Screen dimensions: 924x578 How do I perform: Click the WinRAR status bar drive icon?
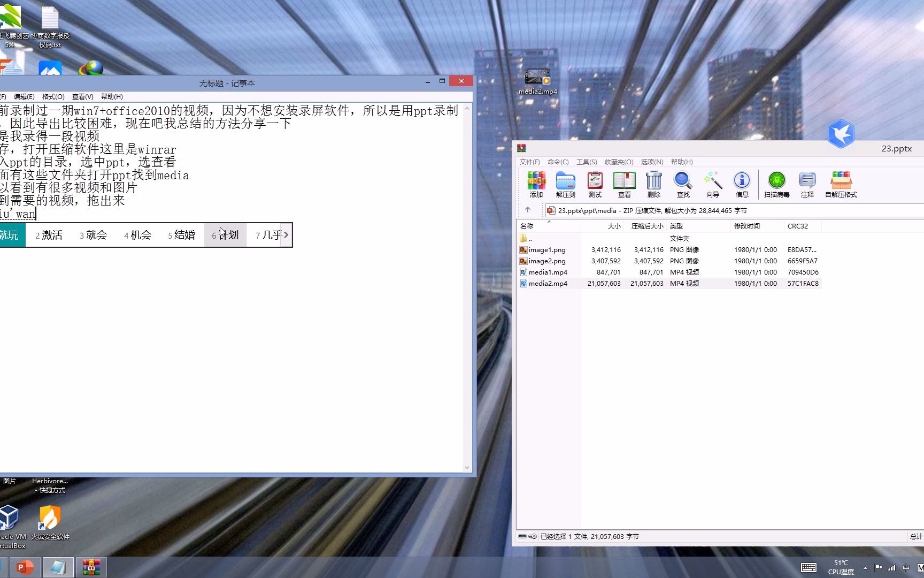click(x=522, y=536)
